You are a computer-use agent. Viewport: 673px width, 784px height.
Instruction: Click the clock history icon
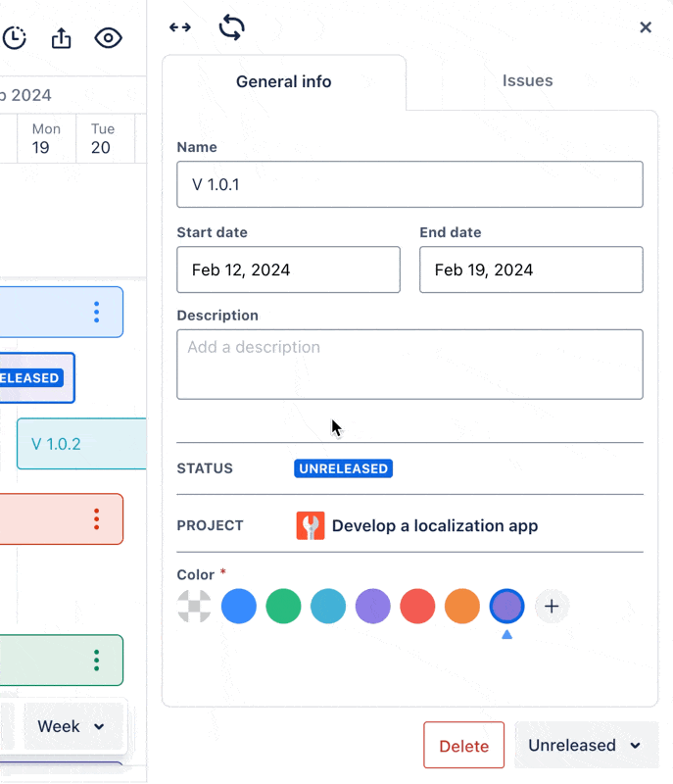[14, 38]
